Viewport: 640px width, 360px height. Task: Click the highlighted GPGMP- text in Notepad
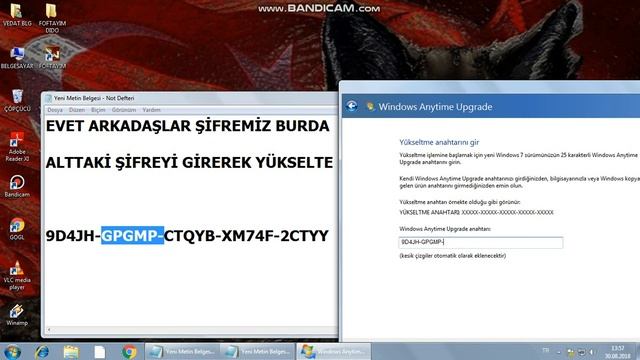[132, 236]
